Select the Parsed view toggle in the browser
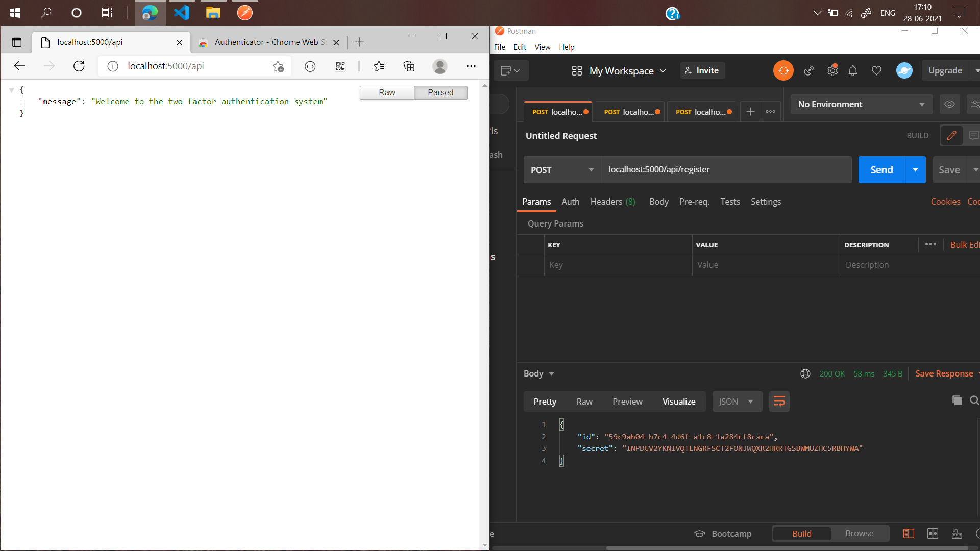 440,92
